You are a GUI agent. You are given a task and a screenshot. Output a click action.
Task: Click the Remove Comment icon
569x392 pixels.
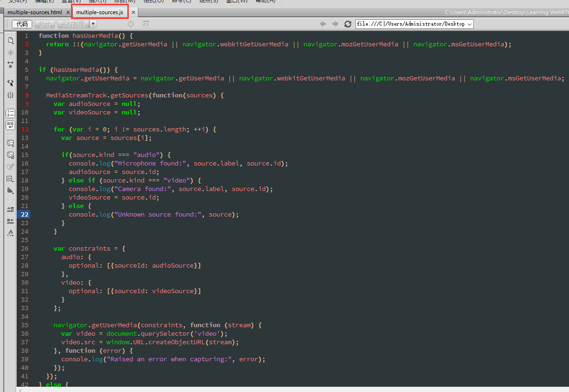(10, 155)
